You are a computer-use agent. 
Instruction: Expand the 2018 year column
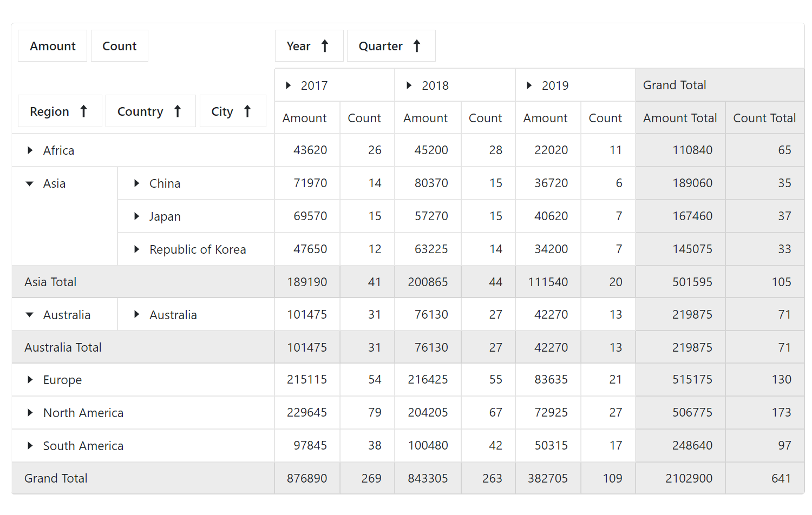(409, 85)
